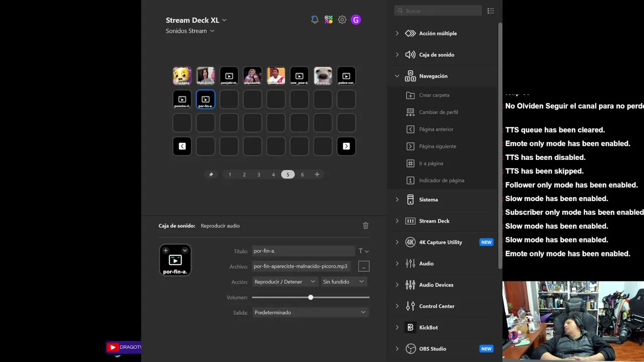Go to page 1
Viewport: 644px width, 362px height.
[x=230, y=174]
